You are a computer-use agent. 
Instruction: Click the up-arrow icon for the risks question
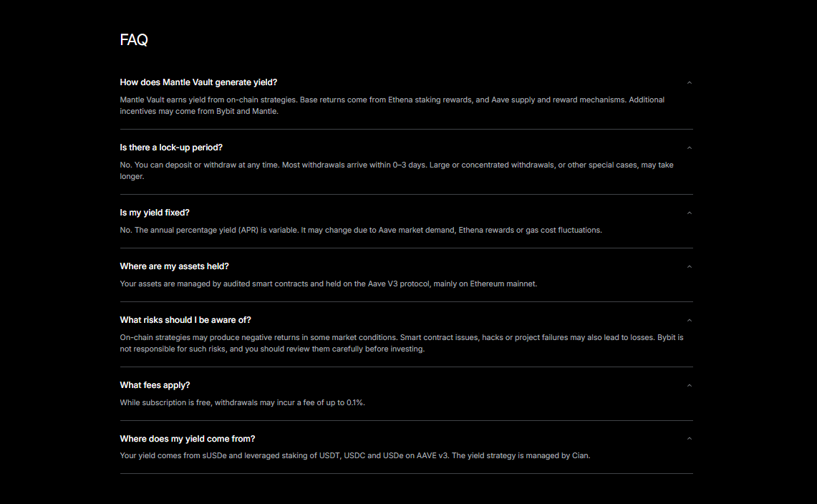click(x=689, y=321)
